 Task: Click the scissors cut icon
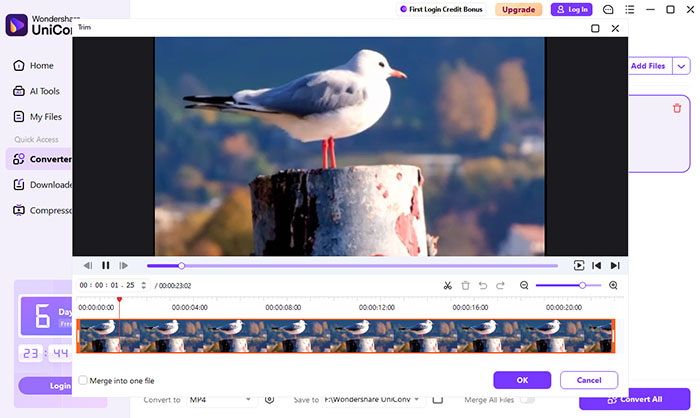point(448,285)
